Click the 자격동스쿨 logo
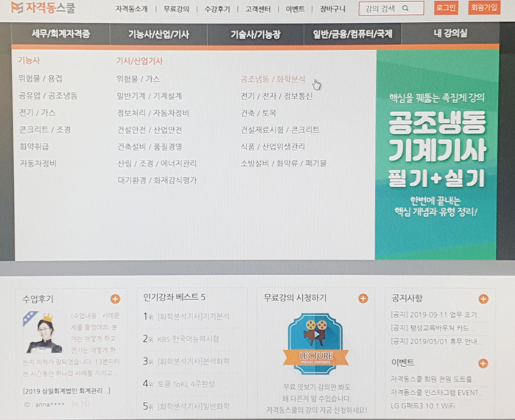This screenshot has height=420, width=515. coord(43,8)
